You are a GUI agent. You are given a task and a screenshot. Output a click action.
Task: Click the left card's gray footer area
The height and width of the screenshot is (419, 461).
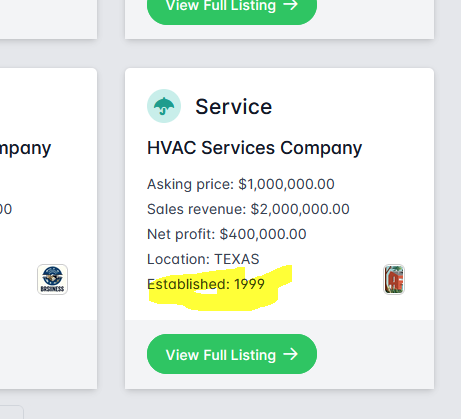(x=48, y=354)
